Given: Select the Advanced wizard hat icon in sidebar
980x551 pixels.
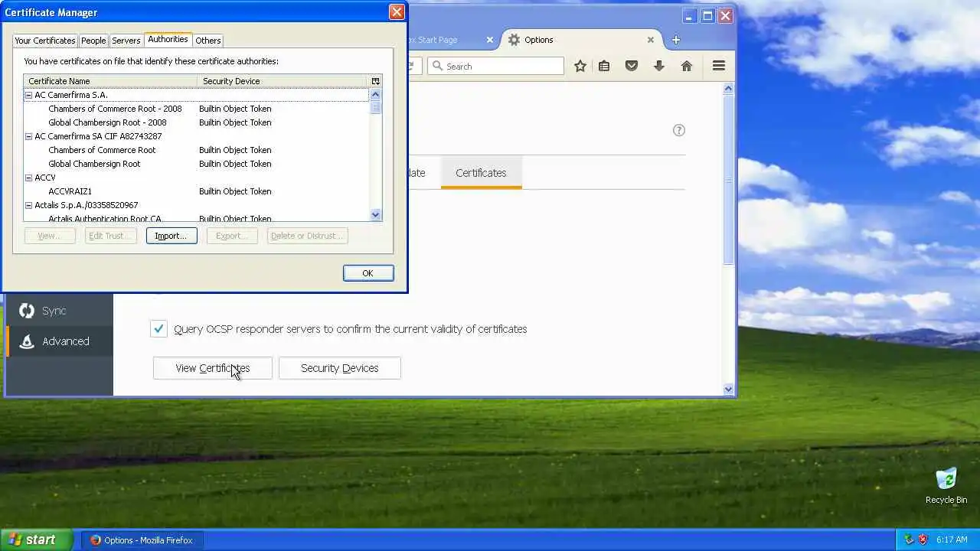Looking at the screenshot, I should 27,341.
